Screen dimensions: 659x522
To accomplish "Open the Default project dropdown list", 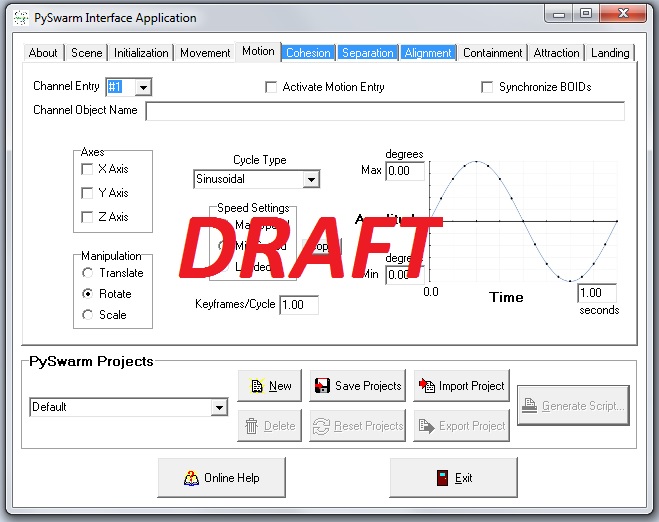I will click(x=219, y=407).
